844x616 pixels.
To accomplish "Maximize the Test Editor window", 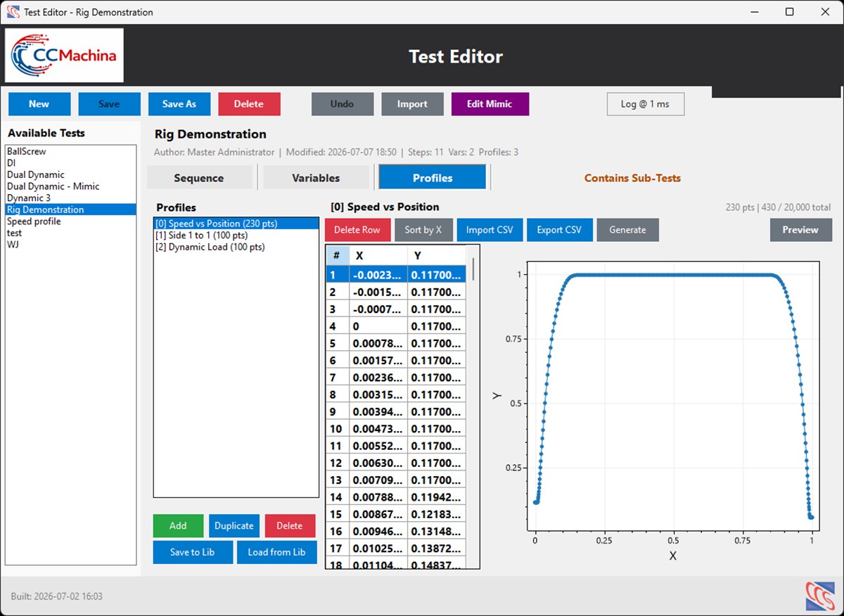I will tap(789, 12).
